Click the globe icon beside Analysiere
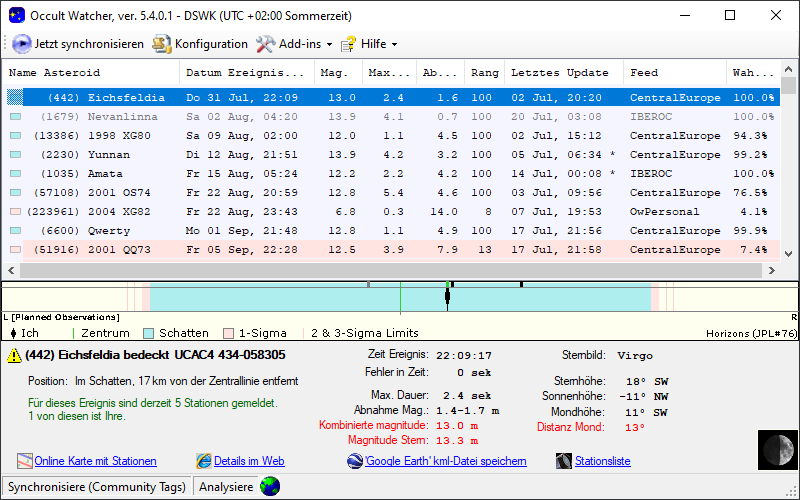The width and height of the screenshot is (800, 500). [270, 487]
